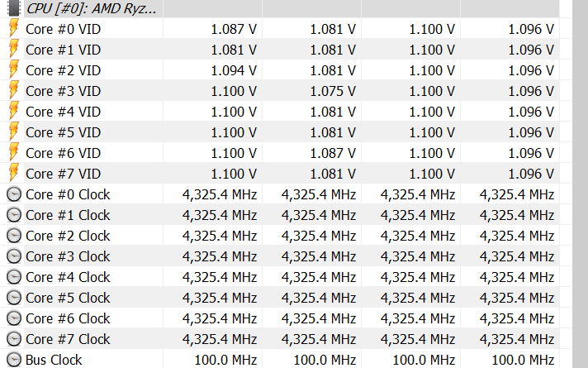The width and height of the screenshot is (588, 368).
Task: Select the Core #2 Clock sensor label
Action: click(x=68, y=236)
